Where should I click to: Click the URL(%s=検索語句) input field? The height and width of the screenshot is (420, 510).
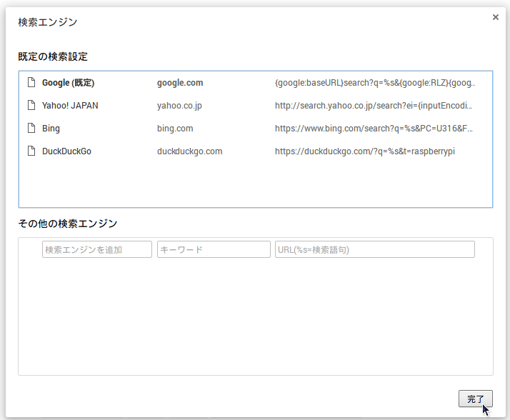(x=374, y=249)
